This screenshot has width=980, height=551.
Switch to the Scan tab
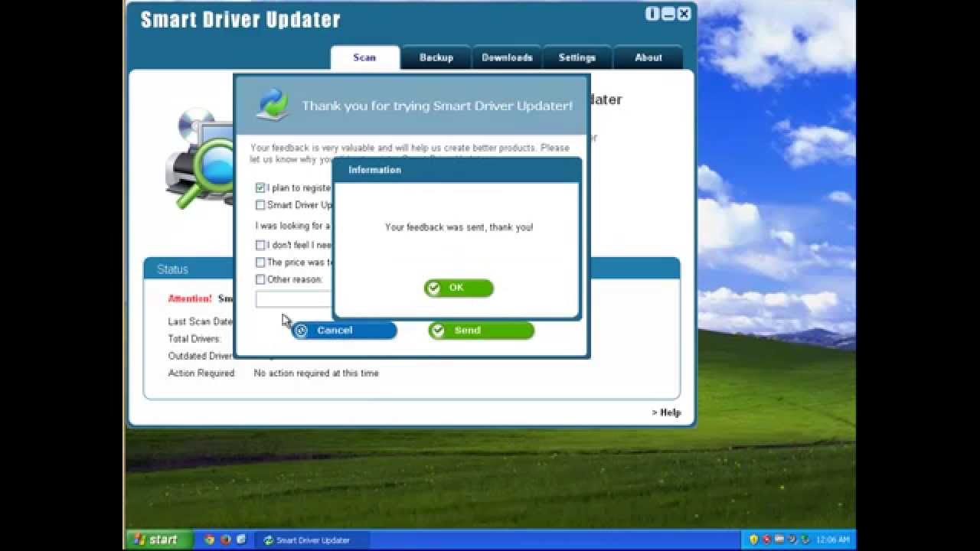point(364,57)
